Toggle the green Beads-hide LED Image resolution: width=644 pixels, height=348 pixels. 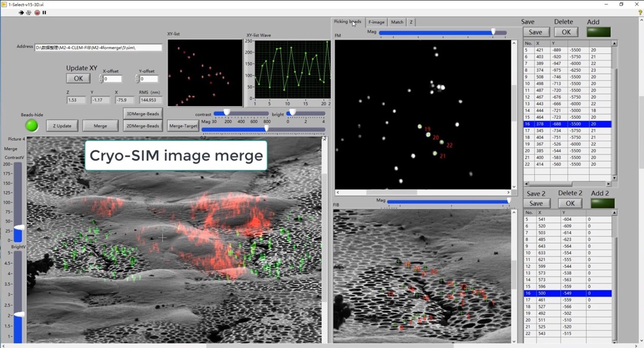tap(31, 125)
